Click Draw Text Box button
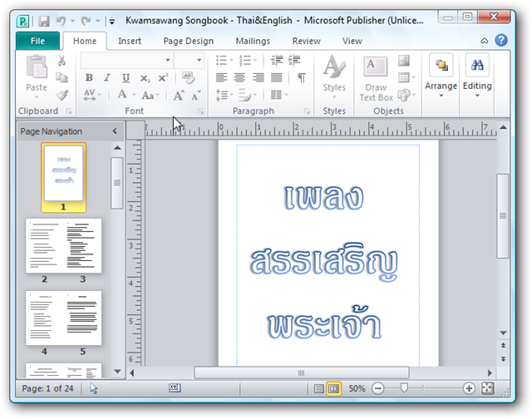This screenshot has width=532, height=419. 376,79
